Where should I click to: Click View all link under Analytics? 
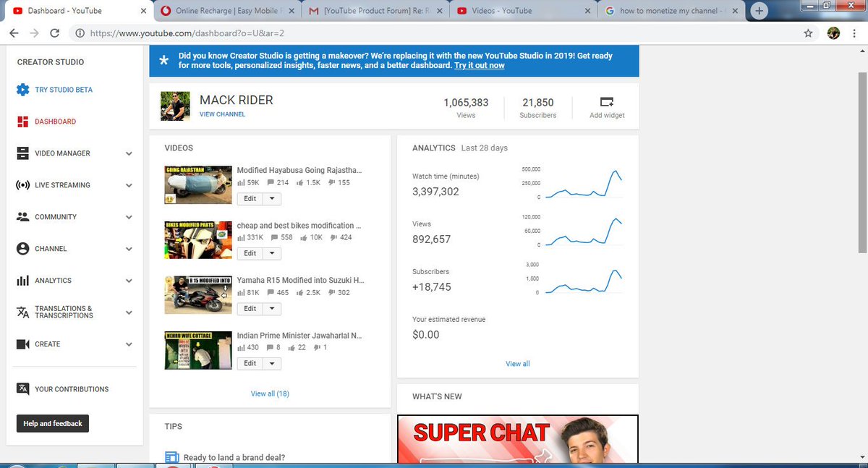pos(518,364)
